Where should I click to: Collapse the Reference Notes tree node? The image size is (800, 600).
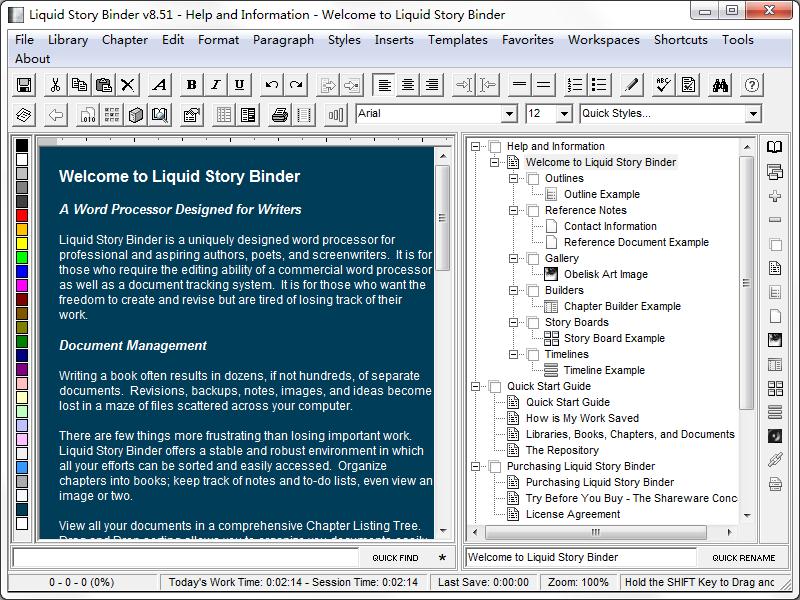pos(515,210)
